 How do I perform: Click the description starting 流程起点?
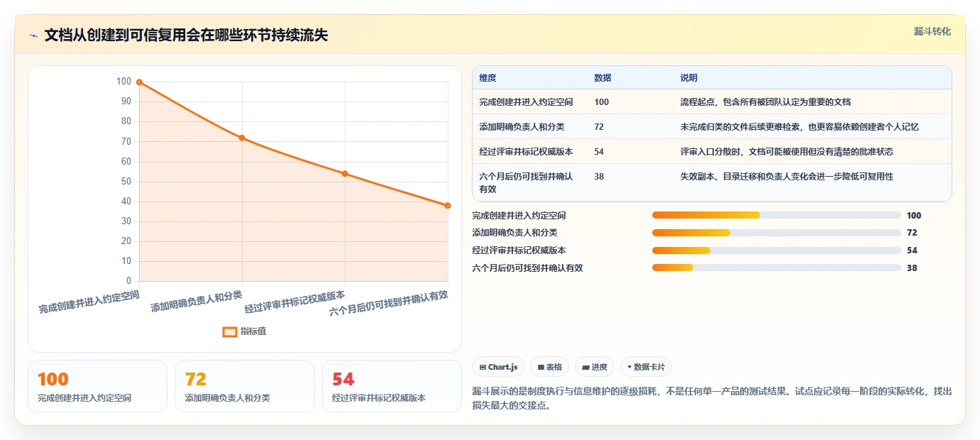[x=765, y=102]
